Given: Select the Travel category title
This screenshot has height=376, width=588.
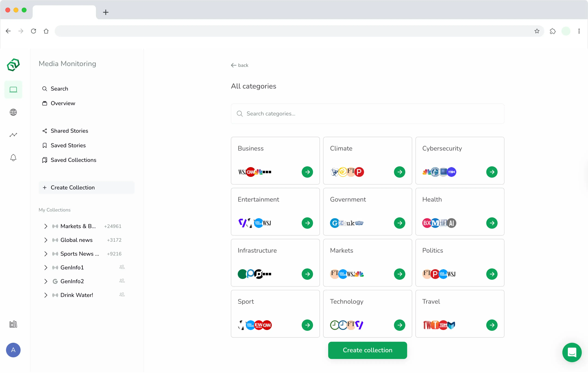Looking at the screenshot, I should (431, 301).
